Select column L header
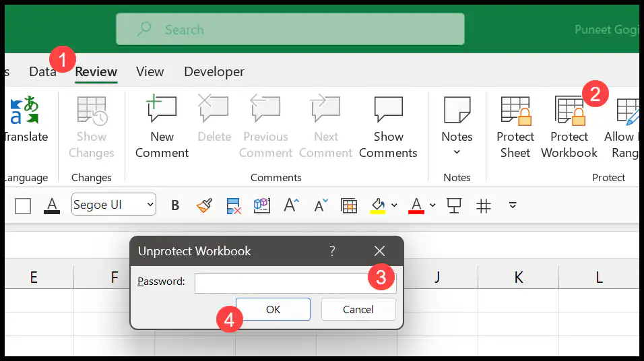Image resolution: width=644 pixels, height=361 pixels. [600, 277]
